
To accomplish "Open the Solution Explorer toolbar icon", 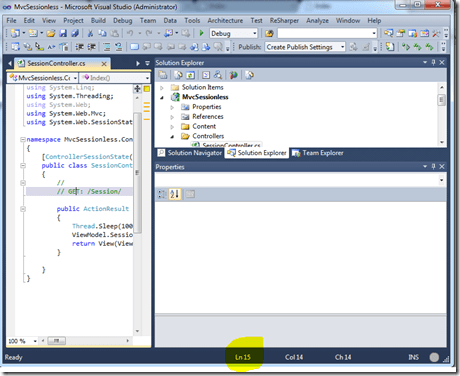I will pyautogui.click(x=388, y=33).
